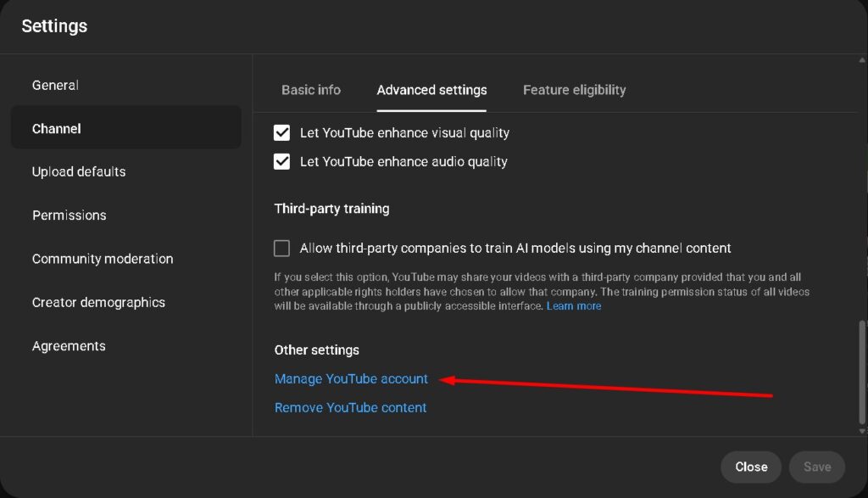Click the Third-party training heading
The image size is (868, 498).
click(331, 209)
